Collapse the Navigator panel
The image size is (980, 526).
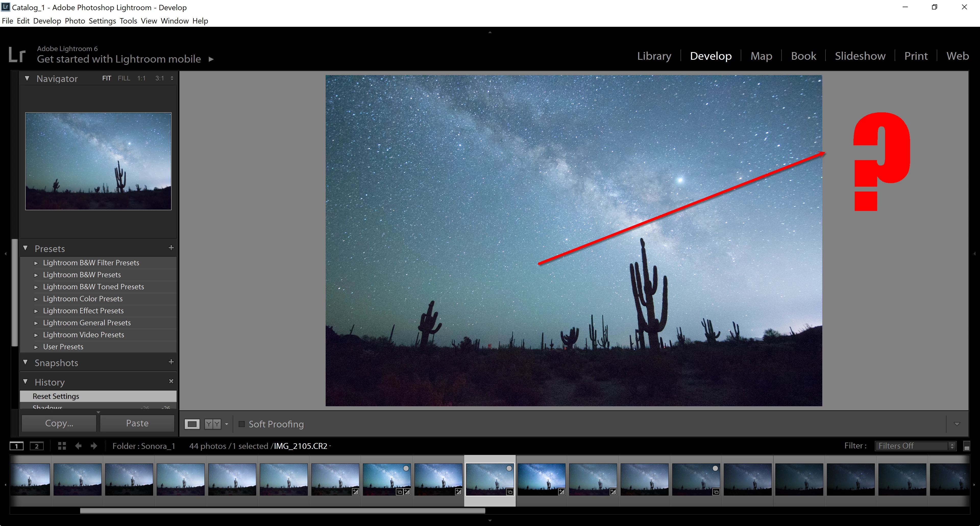pyautogui.click(x=27, y=78)
